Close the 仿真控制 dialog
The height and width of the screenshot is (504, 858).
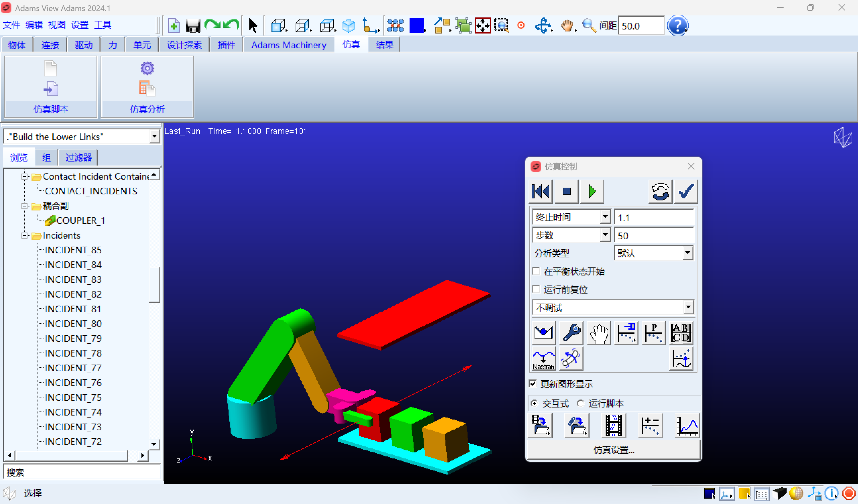click(x=691, y=166)
